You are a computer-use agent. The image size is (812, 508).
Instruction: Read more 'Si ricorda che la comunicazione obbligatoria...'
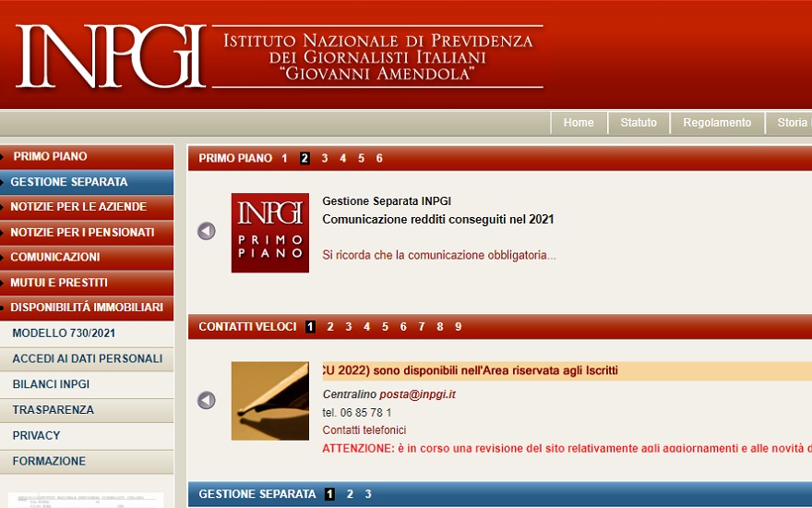439,256
